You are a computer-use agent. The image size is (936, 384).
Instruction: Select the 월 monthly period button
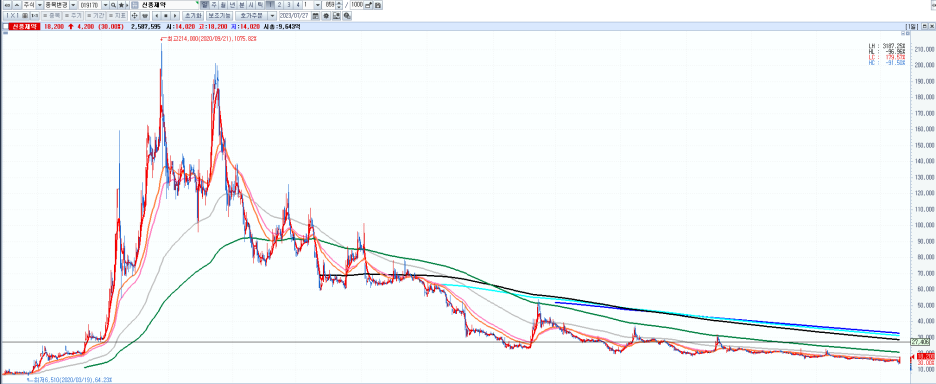(223, 5)
